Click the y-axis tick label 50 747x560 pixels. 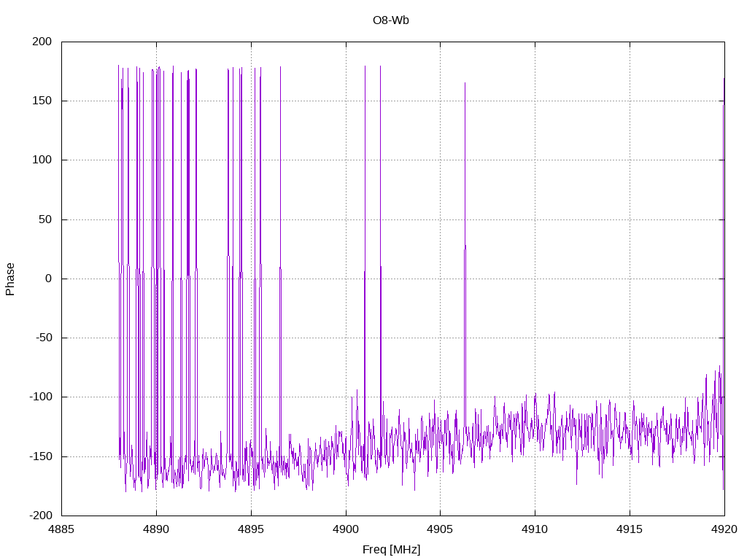click(45, 219)
